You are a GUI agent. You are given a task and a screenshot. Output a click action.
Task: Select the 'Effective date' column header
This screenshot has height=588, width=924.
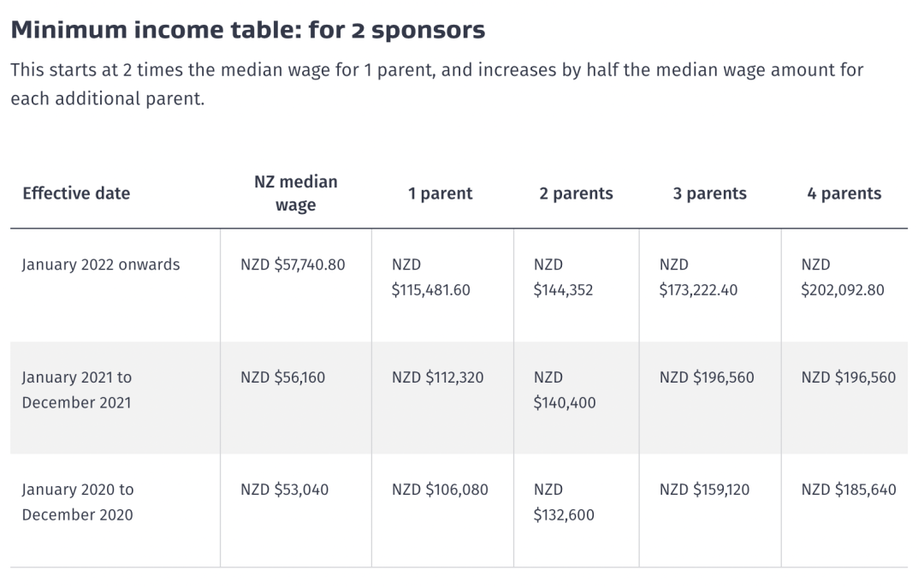click(76, 193)
